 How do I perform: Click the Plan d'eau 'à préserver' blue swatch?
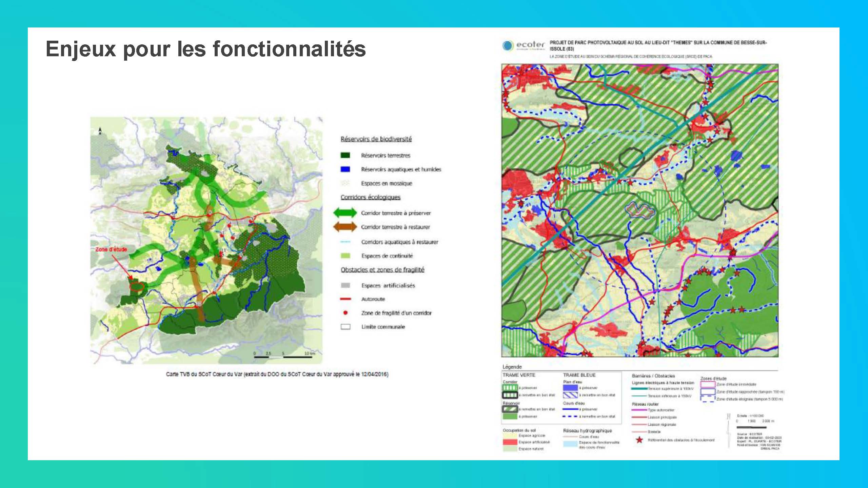[570, 388]
